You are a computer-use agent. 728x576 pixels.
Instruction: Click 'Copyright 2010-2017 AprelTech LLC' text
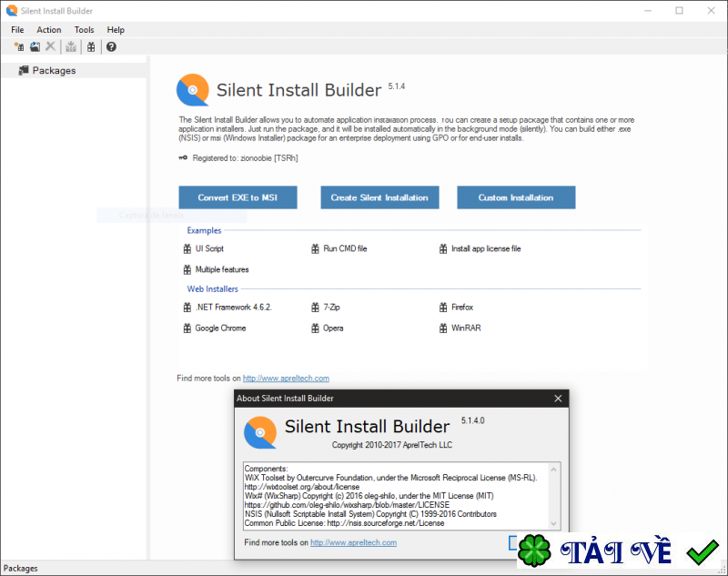392,445
